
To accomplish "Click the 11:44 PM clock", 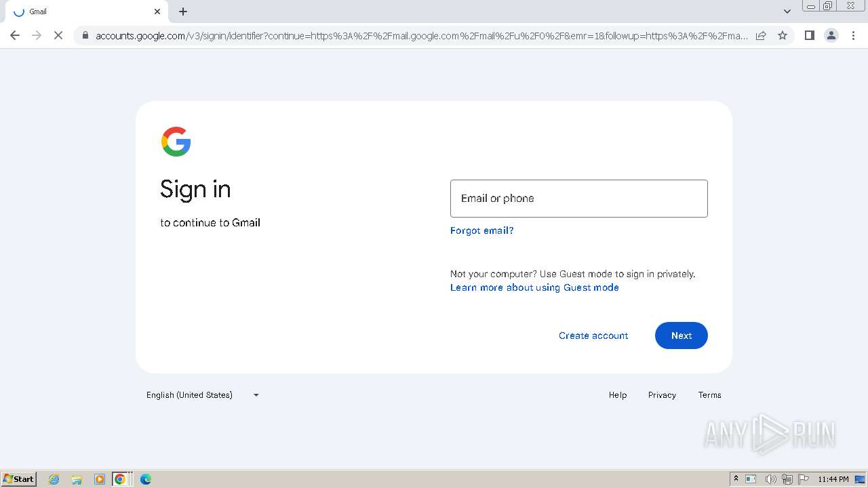I will pyautogui.click(x=833, y=479).
